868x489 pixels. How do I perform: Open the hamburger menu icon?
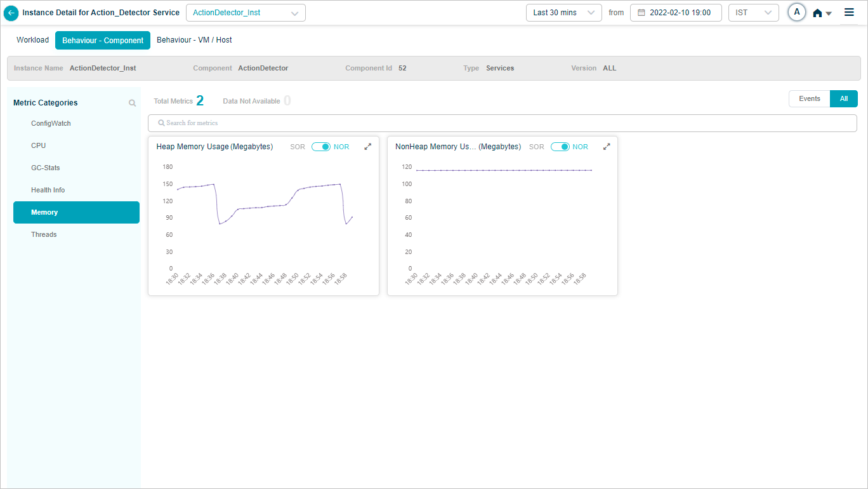[849, 13]
